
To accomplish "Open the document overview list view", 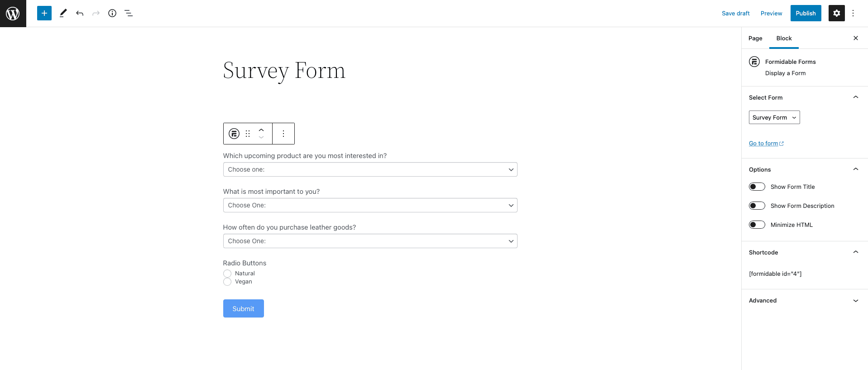I will 129,13.
